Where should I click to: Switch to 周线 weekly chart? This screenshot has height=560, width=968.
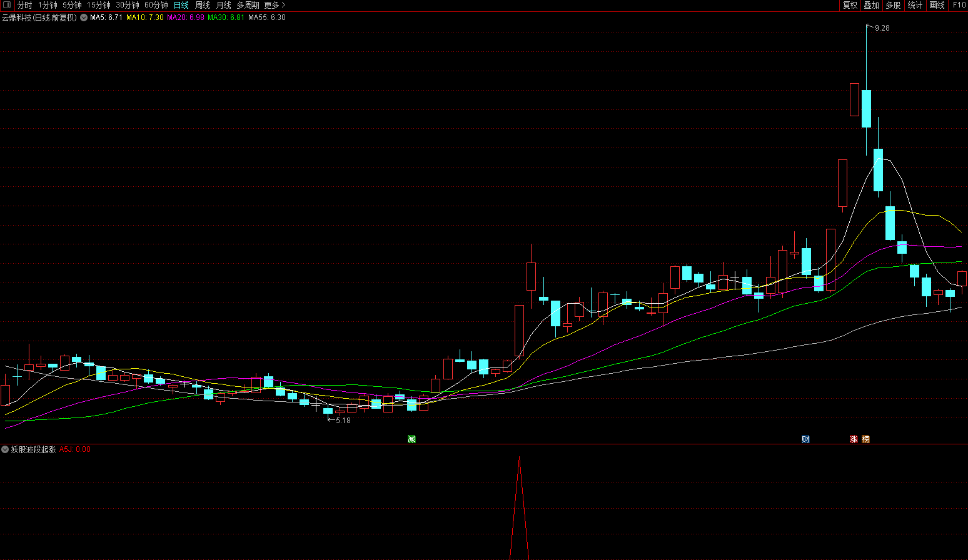203,5
